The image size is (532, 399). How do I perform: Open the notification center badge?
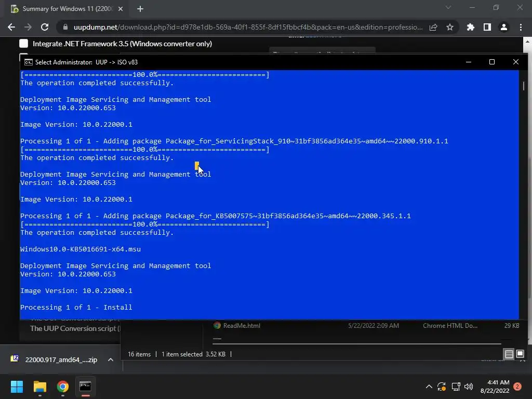(x=517, y=387)
